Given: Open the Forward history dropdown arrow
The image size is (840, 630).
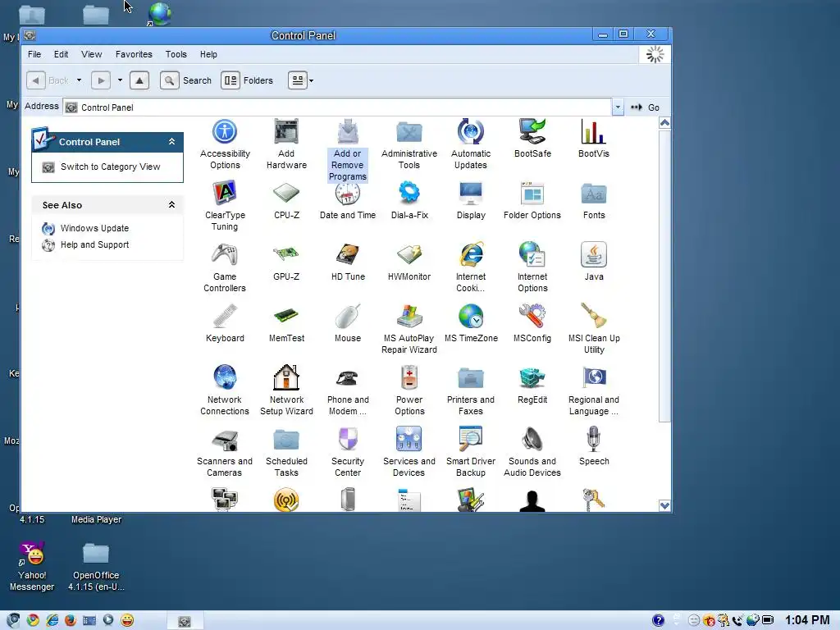Looking at the screenshot, I should [x=120, y=80].
